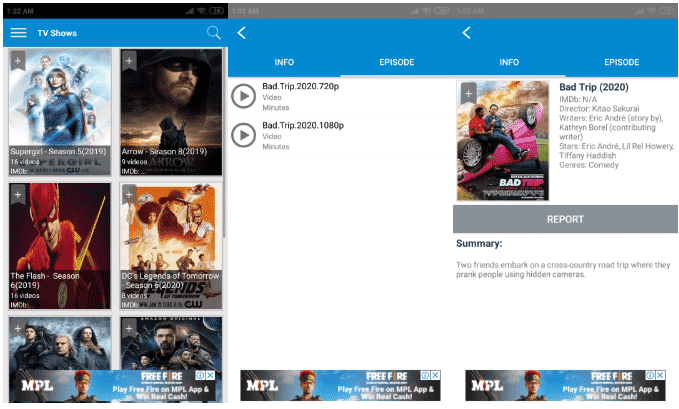Click the scrollbar of TV Shows grid

click(225, 143)
